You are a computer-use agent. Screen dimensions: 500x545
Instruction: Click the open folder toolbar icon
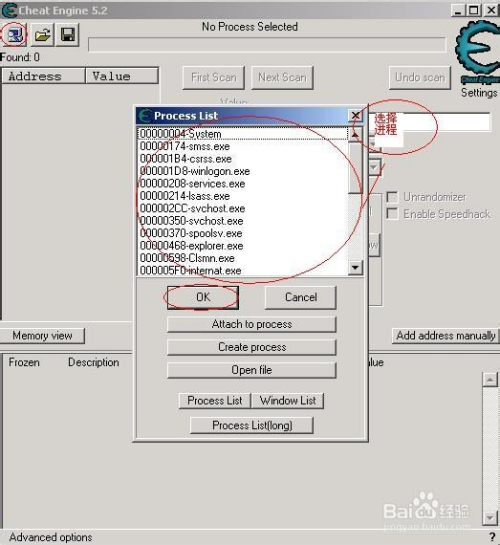tap(42, 35)
